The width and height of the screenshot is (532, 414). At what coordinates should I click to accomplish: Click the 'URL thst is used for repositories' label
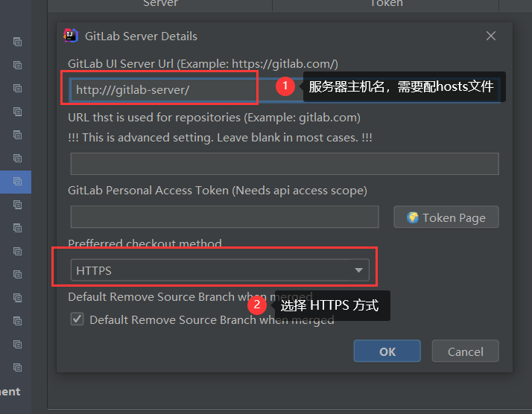[x=214, y=118]
